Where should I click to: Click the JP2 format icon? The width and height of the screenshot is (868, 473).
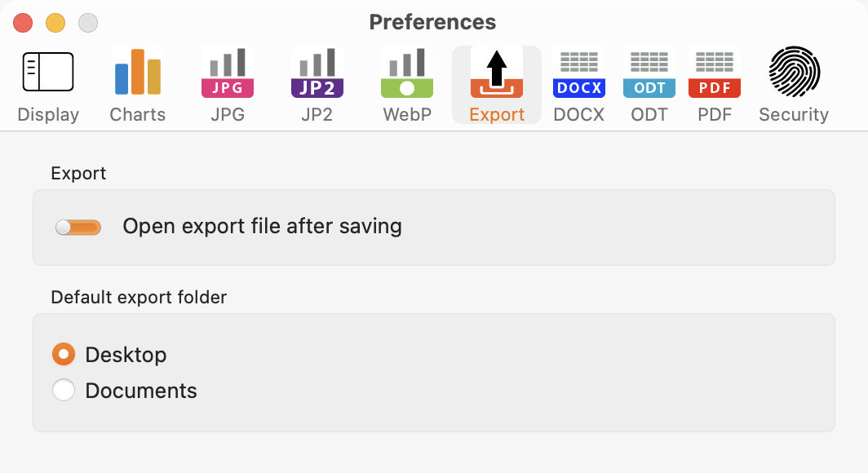pos(317,73)
